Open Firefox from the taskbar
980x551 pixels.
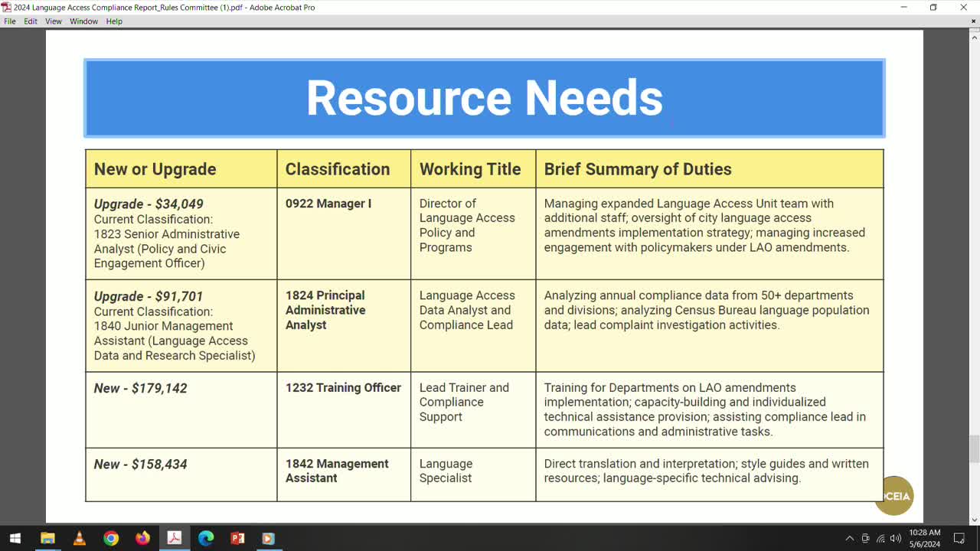coord(142,538)
